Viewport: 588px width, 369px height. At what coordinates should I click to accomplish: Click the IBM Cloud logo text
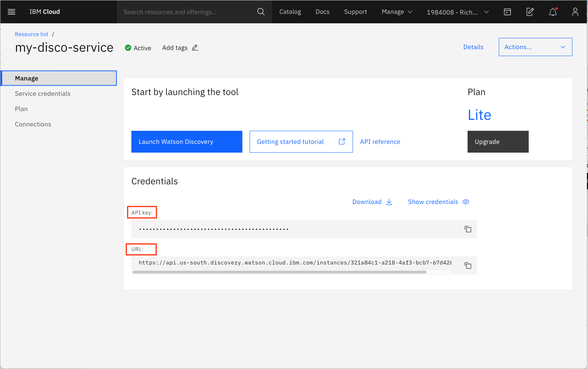pos(45,12)
